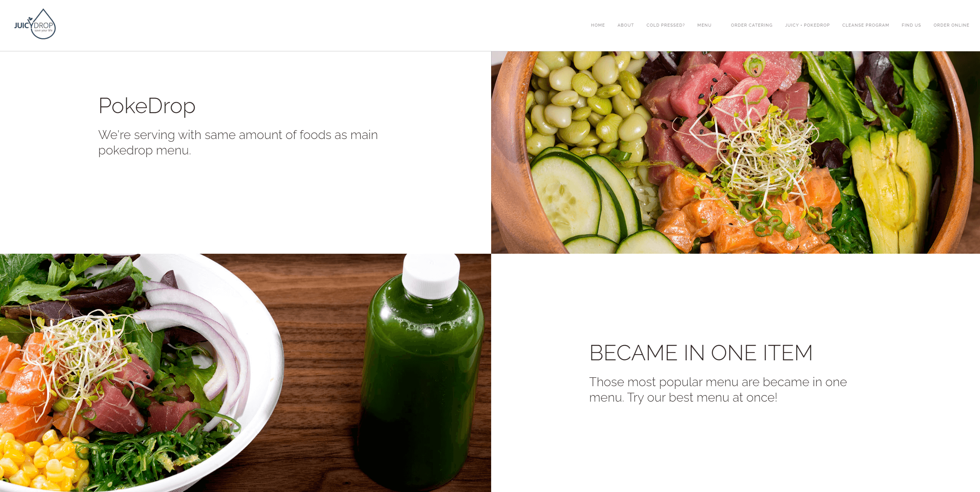Click the 'save your life' tagline in logo

click(43, 31)
